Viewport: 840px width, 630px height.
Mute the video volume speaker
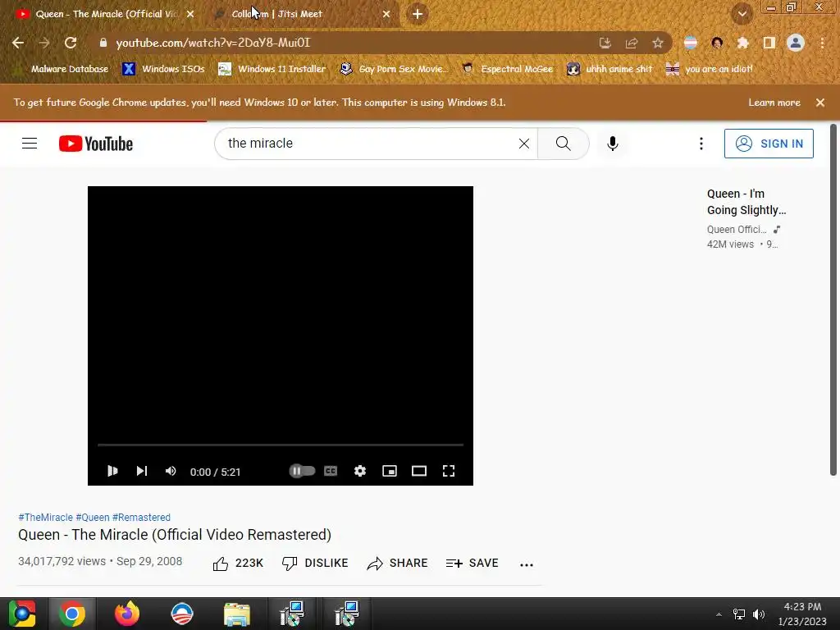[171, 471]
